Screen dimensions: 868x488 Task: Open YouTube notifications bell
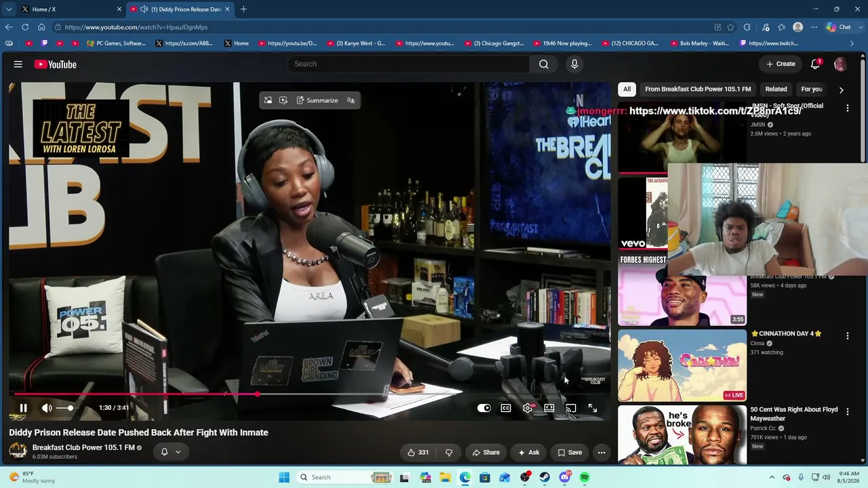pyautogui.click(x=816, y=64)
